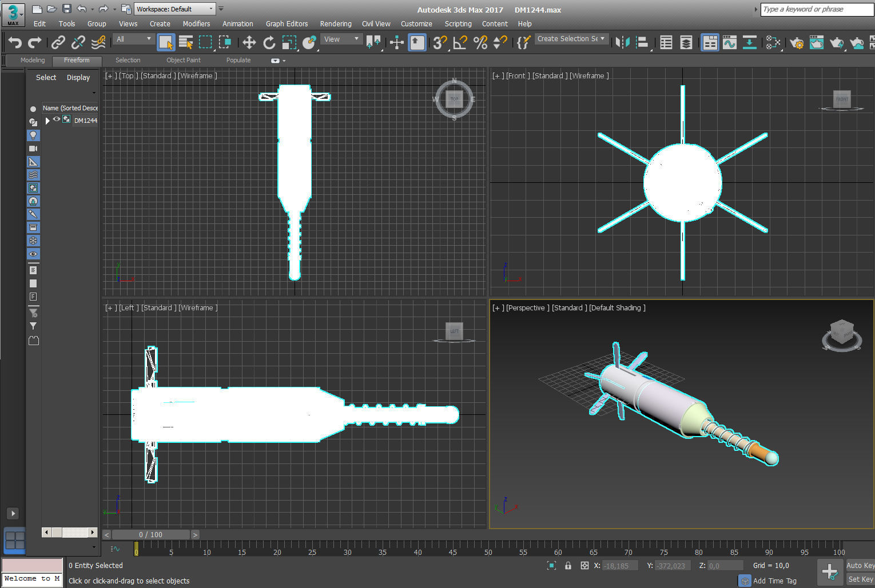
Task: Toggle Display Lights filter in Scene Explorer
Action: tap(33, 135)
